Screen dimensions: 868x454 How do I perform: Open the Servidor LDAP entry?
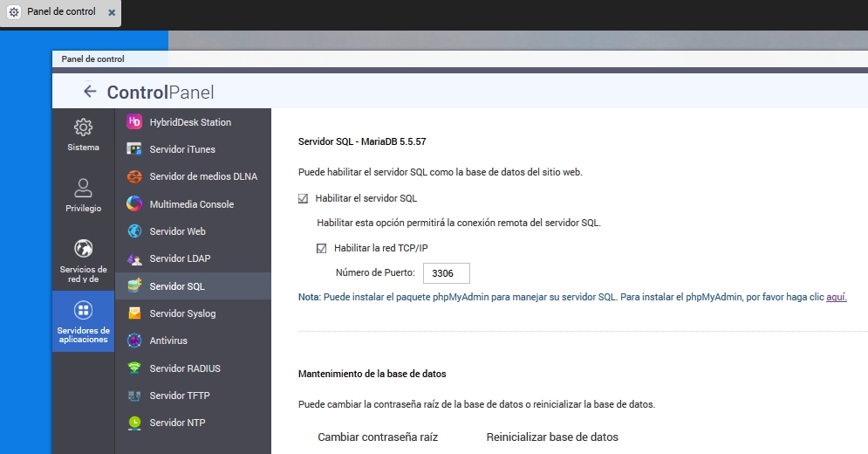click(180, 258)
